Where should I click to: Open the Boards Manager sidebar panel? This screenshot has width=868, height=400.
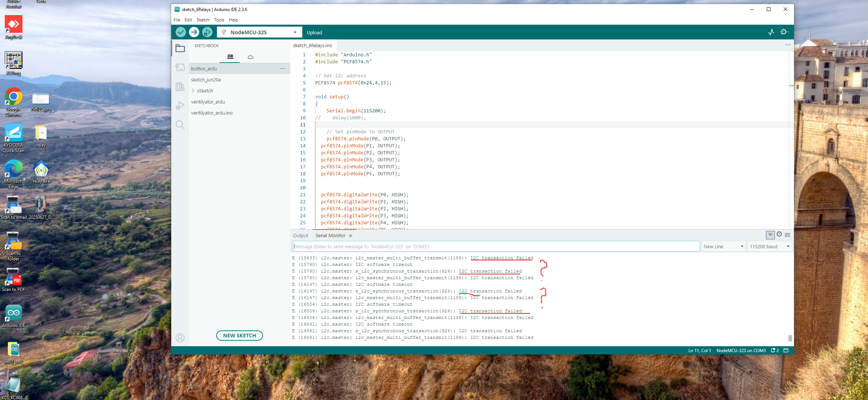coord(180,67)
